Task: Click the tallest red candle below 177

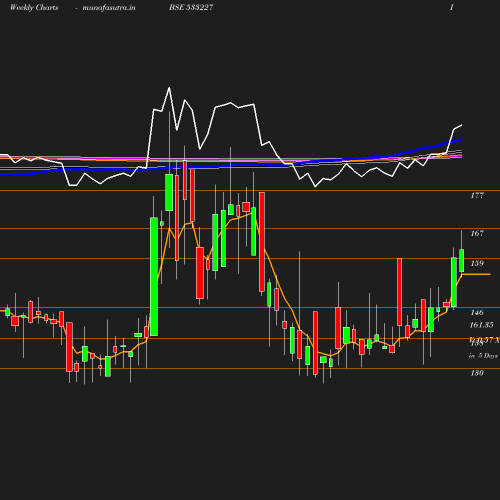Action: click(x=262, y=242)
